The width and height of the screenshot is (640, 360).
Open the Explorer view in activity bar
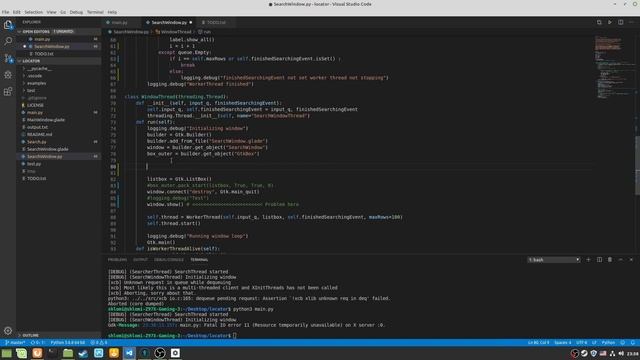[x=8, y=25]
